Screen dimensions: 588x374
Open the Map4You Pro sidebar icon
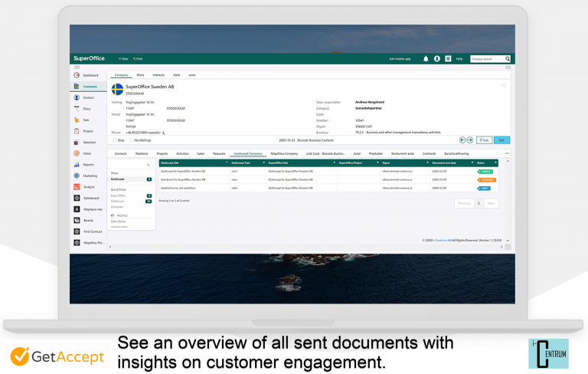point(77,243)
